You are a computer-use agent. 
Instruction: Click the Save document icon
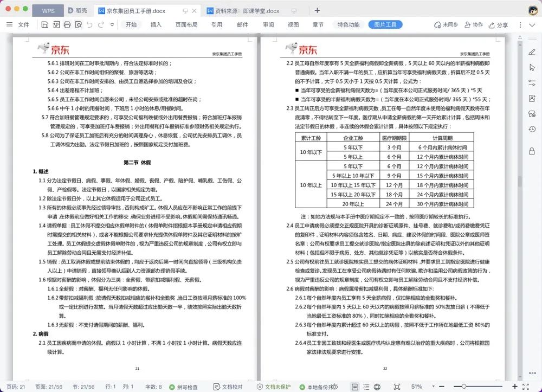pos(44,24)
